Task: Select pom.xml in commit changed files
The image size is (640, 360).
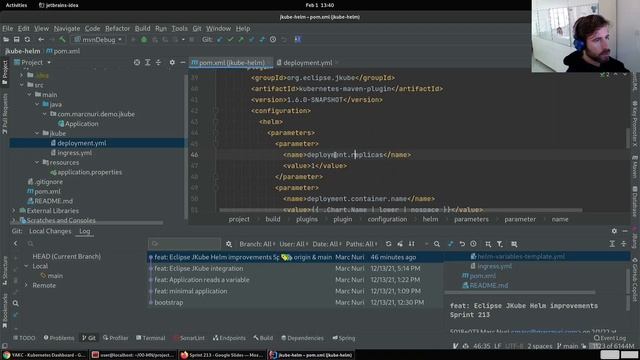Action: pyautogui.click(x=479, y=276)
